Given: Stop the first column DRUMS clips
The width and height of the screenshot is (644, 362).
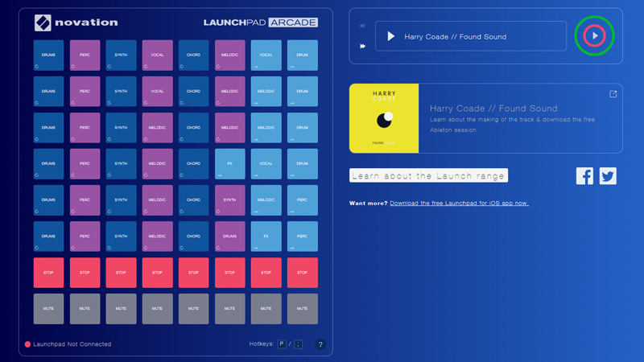Looking at the screenshot, I should [48, 273].
